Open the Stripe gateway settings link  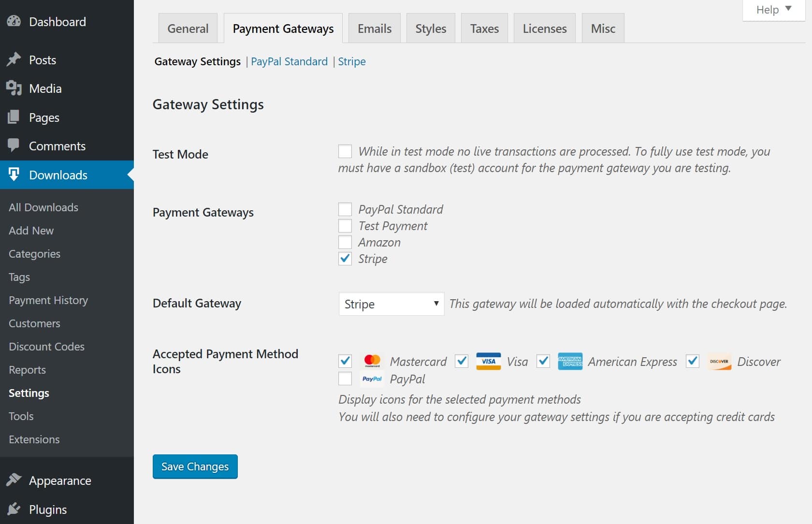click(x=352, y=61)
